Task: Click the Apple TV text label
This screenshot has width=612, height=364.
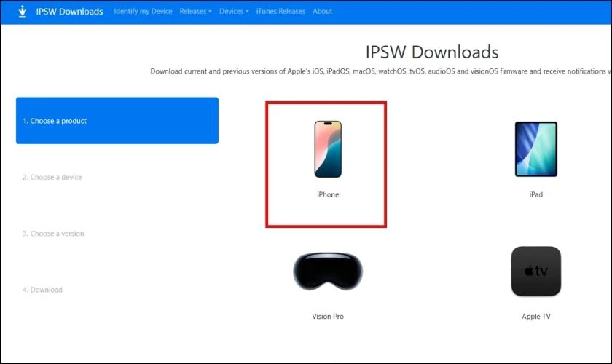Action: point(536,317)
